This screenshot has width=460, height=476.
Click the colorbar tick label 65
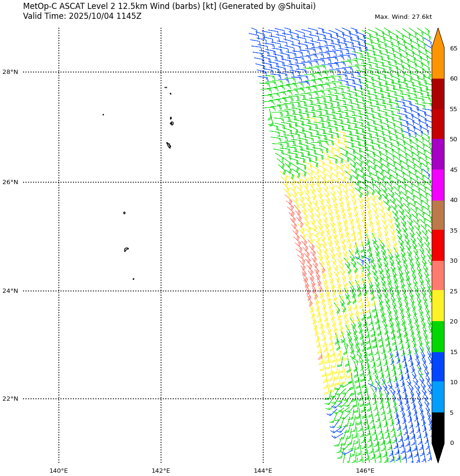[x=453, y=48]
